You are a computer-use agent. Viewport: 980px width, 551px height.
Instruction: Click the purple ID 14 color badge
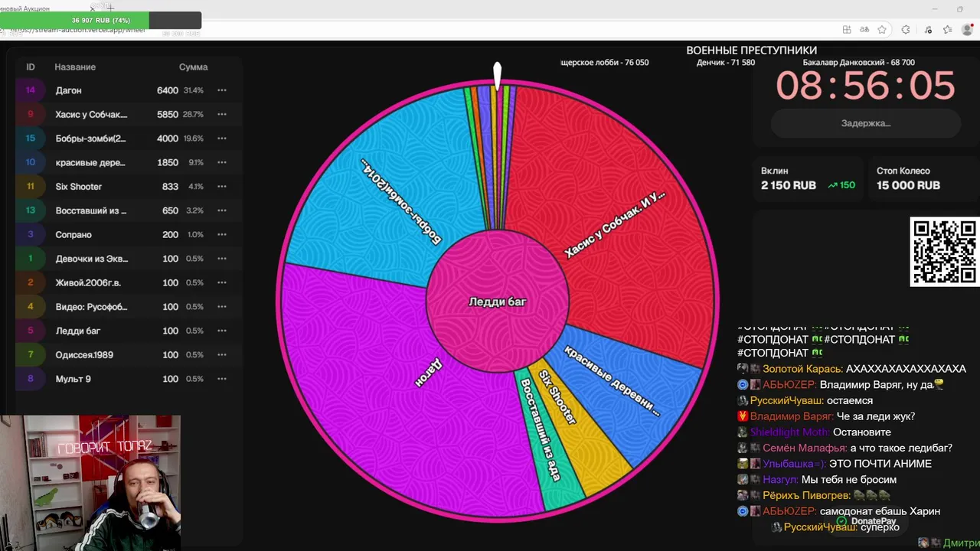(x=31, y=90)
